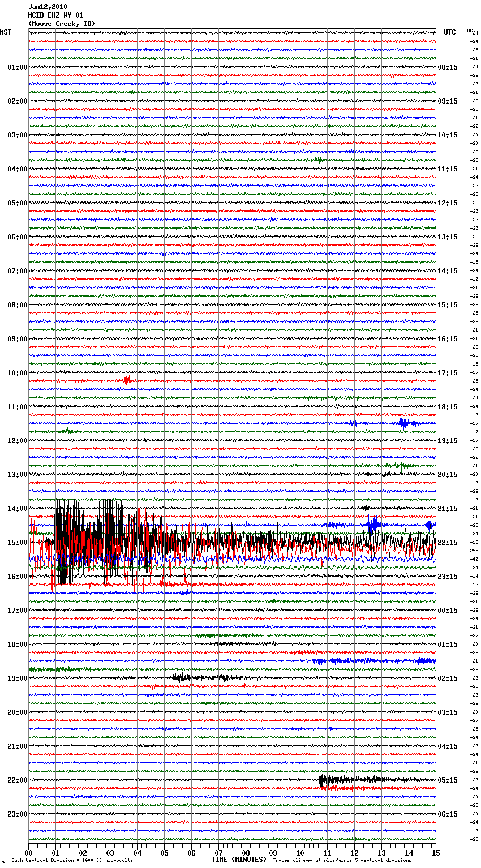Click the 13:00 MST hour label
This screenshot has width=481, height=868.
tap(18, 475)
